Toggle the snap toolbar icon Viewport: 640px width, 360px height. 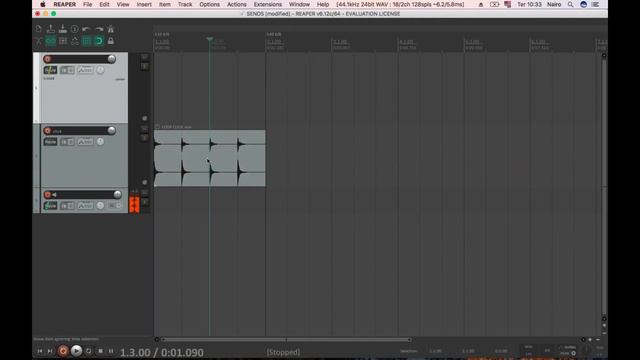99,41
